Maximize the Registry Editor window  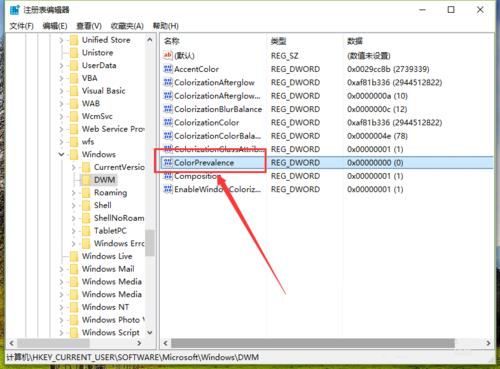pos(451,10)
